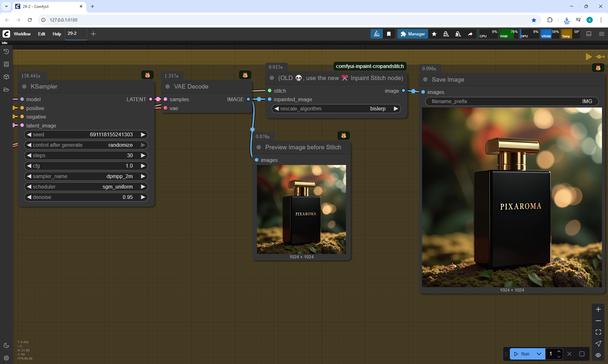Screen dimensions: 608x364
Task: Toggle link visibility eye icon
Action: coord(598,355)
